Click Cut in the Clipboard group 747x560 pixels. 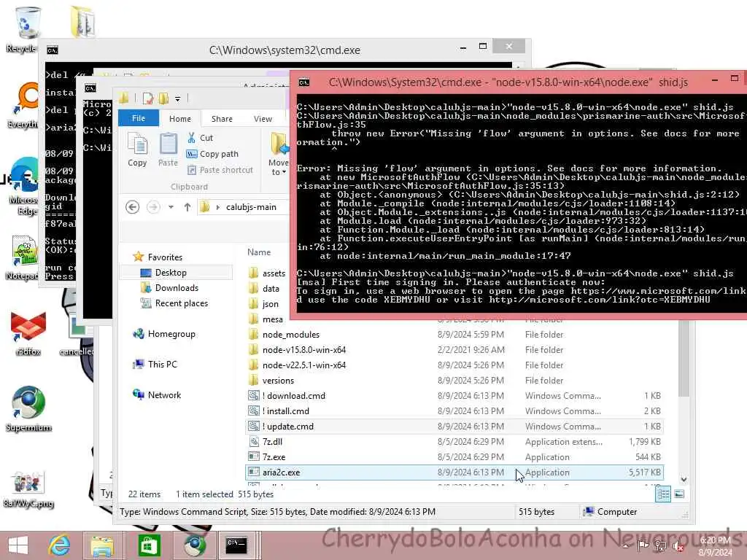(x=200, y=138)
